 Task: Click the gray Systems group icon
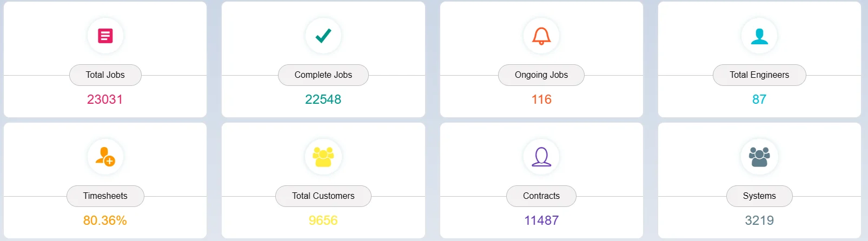point(759,157)
